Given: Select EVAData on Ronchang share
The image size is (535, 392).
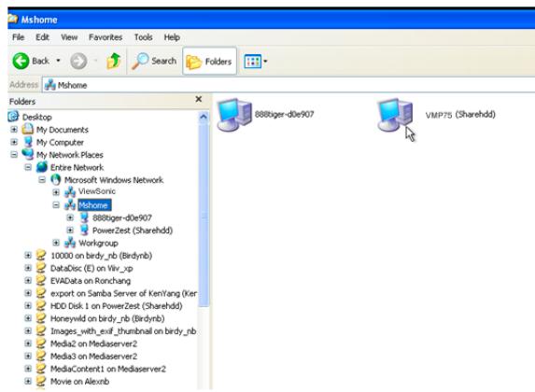Looking at the screenshot, I should pyautogui.click(x=91, y=281).
